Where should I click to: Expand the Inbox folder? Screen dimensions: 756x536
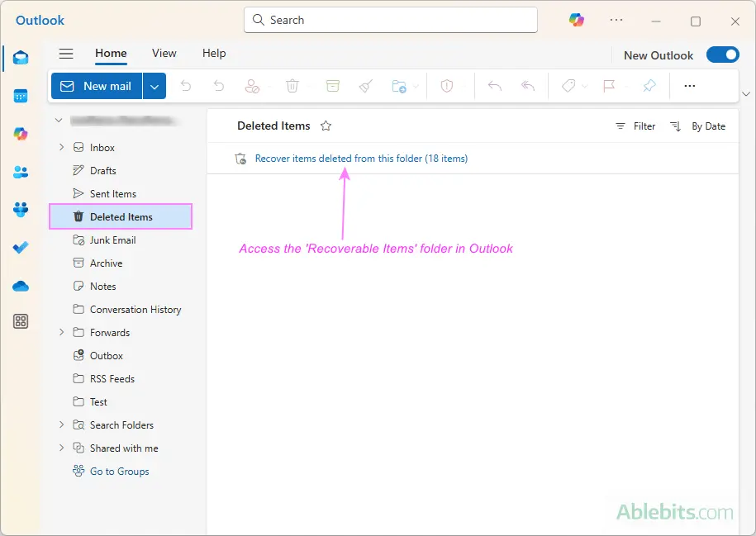[61, 147]
